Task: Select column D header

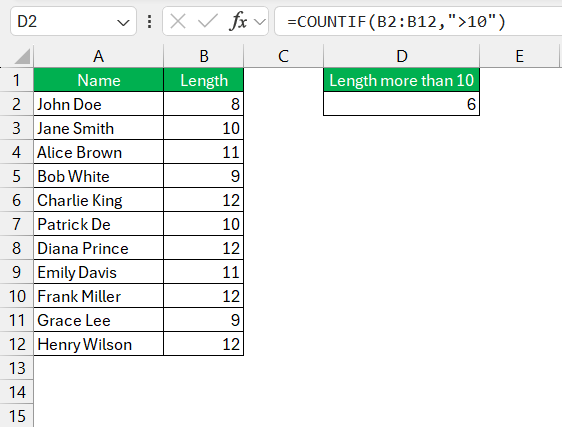Action: point(401,56)
